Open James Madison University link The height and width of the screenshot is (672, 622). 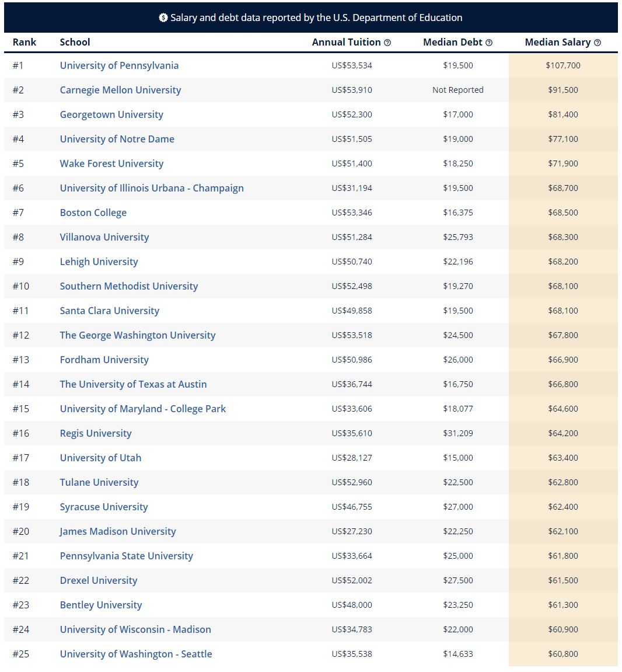click(x=118, y=531)
